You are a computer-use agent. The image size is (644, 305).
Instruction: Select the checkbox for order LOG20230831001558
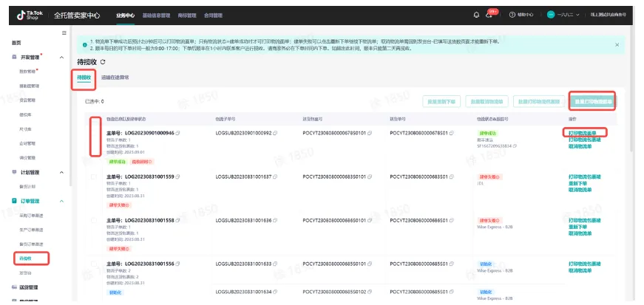[94, 220]
